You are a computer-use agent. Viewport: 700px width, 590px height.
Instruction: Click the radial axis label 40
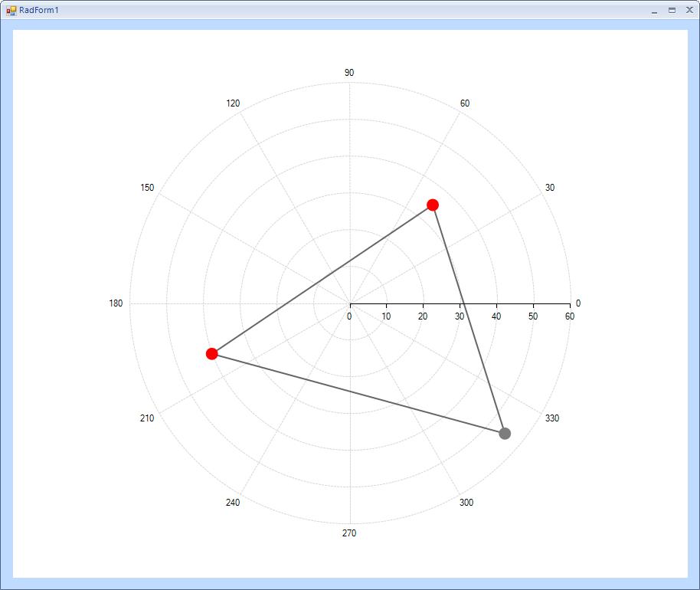coord(496,316)
